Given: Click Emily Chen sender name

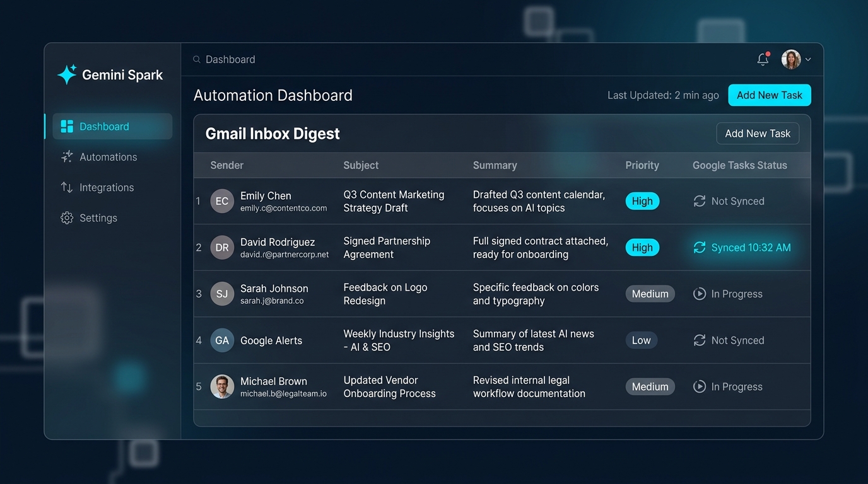Looking at the screenshot, I should pyautogui.click(x=266, y=195).
